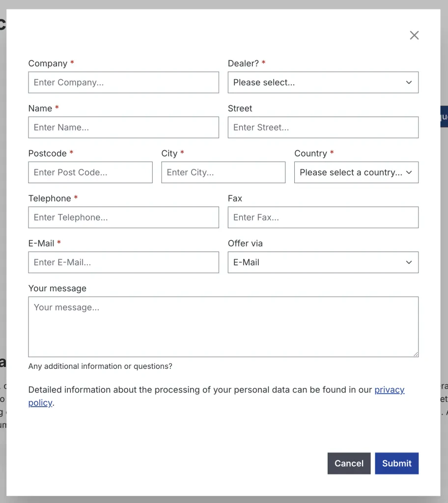
Task: Click inside the Your message textarea
Action: tap(223, 327)
